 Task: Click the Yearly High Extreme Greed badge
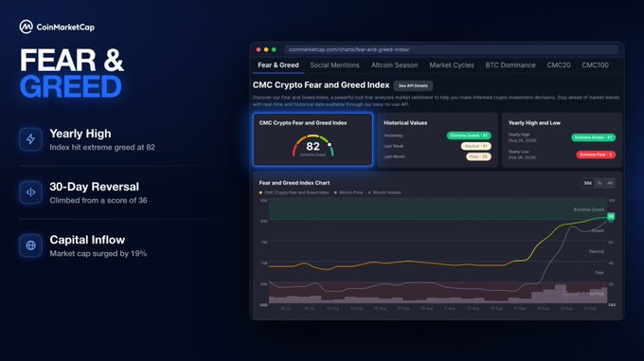(593, 137)
